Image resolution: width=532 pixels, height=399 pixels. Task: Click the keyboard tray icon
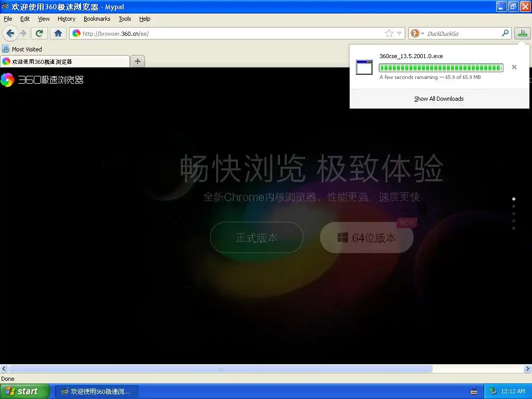coord(474,392)
